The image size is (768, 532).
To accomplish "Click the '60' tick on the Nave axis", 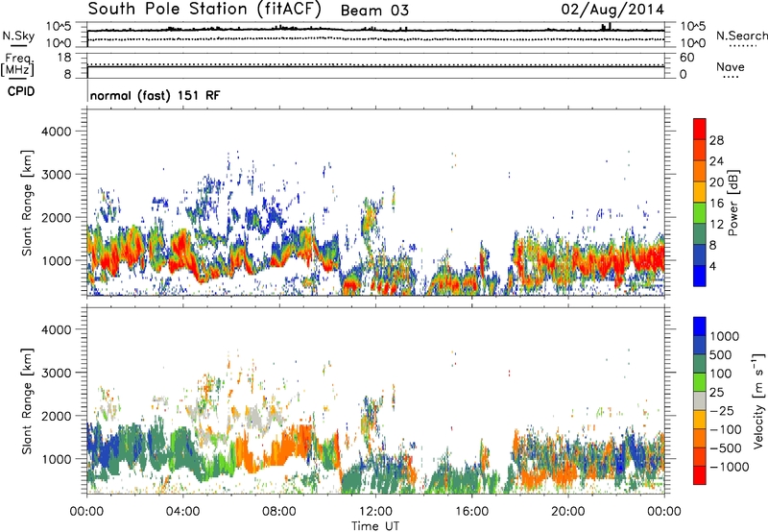I will [x=686, y=58].
